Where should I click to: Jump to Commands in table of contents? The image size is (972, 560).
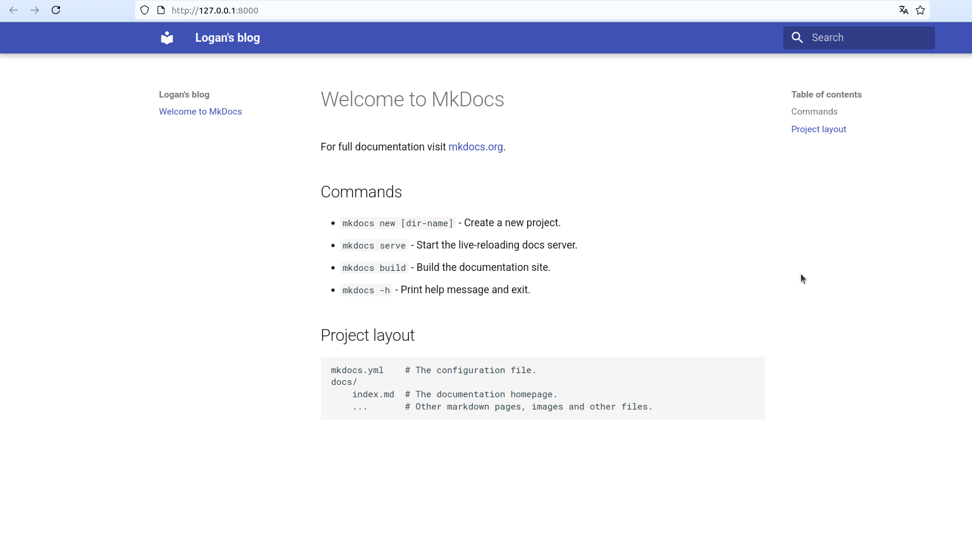click(814, 112)
